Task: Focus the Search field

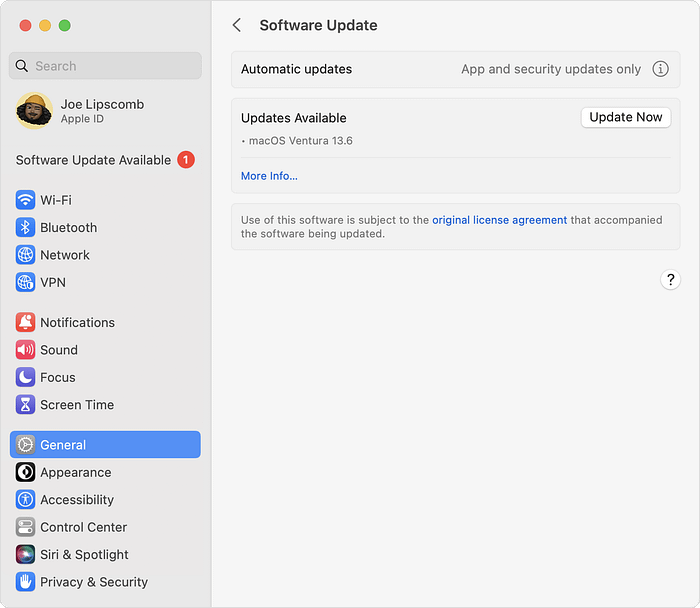Action: point(105,66)
